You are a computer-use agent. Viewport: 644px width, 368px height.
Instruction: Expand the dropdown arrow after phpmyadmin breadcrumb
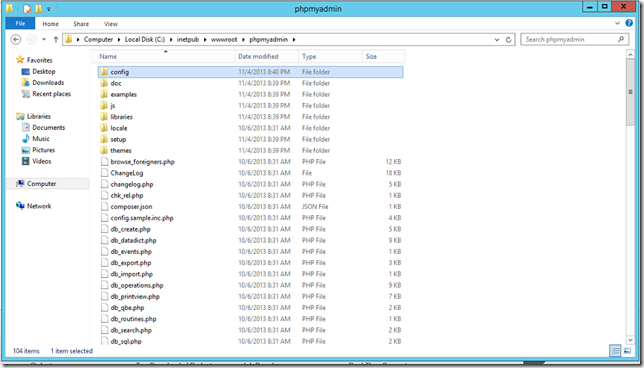tap(294, 40)
